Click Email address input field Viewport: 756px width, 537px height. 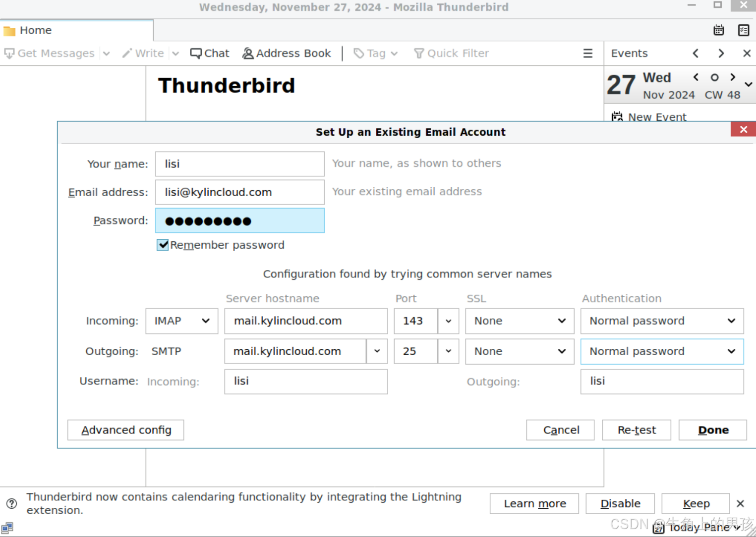(x=240, y=192)
